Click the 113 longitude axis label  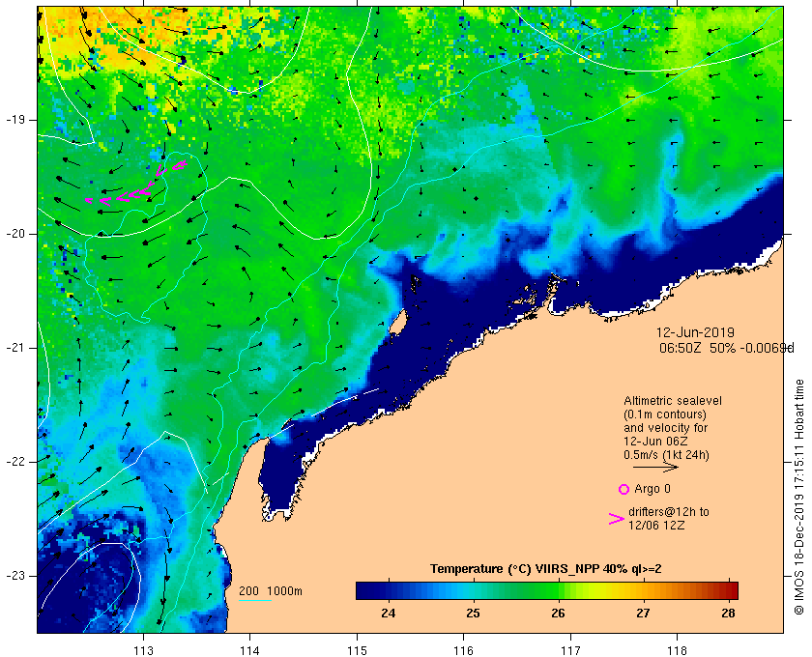pos(143,651)
